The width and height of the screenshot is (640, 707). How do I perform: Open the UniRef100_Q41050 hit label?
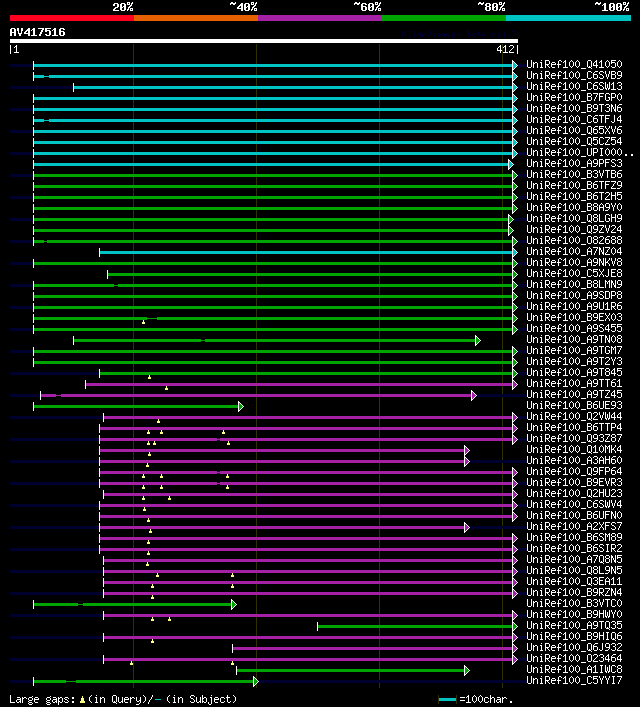tap(574, 64)
